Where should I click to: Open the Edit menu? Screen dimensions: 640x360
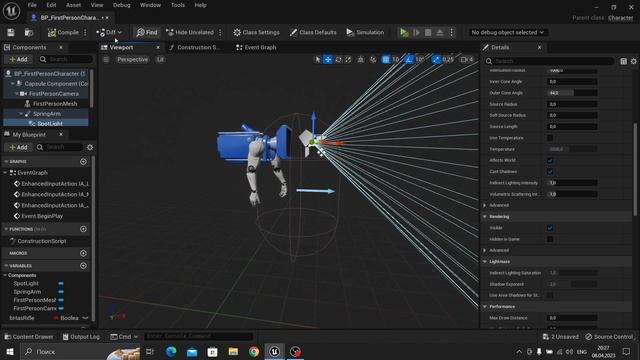[51, 5]
